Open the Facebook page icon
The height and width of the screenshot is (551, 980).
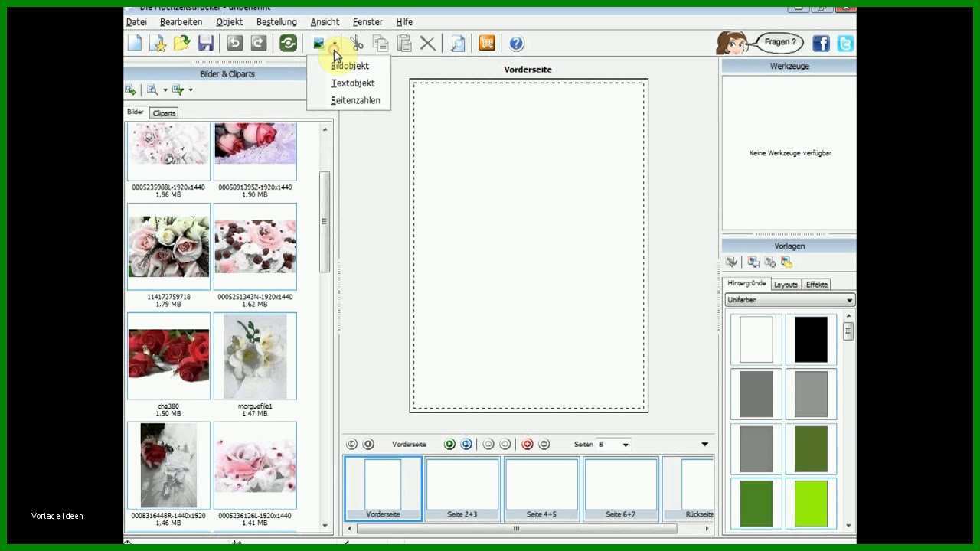point(821,44)
